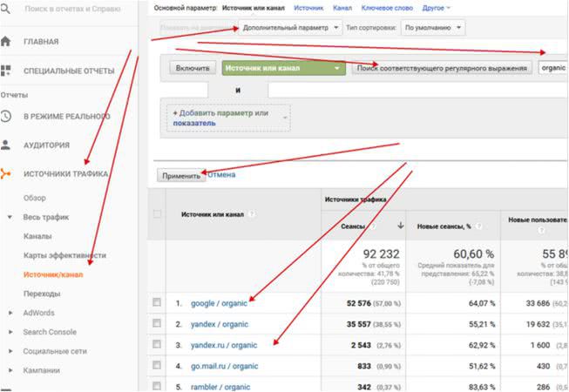The image size is (569, 392).
Task: Click the Сеансы sort arrow icon
Action: pos(400,226)
